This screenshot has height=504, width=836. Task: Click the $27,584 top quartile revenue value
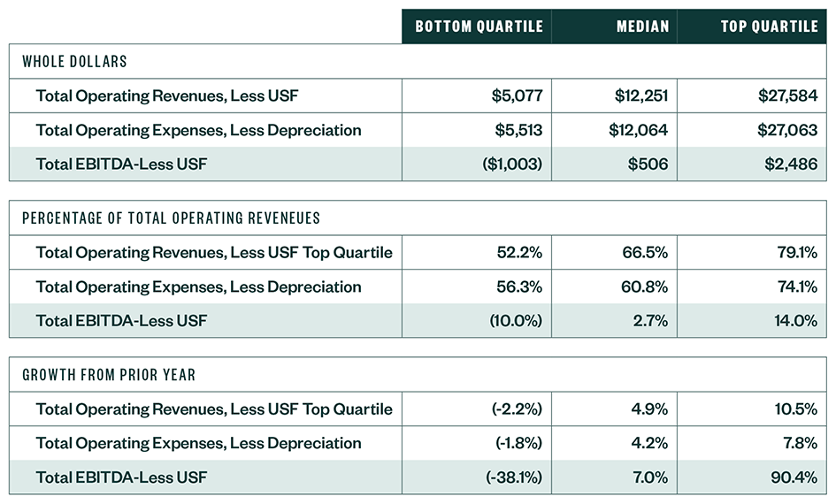tap(787, 96)
